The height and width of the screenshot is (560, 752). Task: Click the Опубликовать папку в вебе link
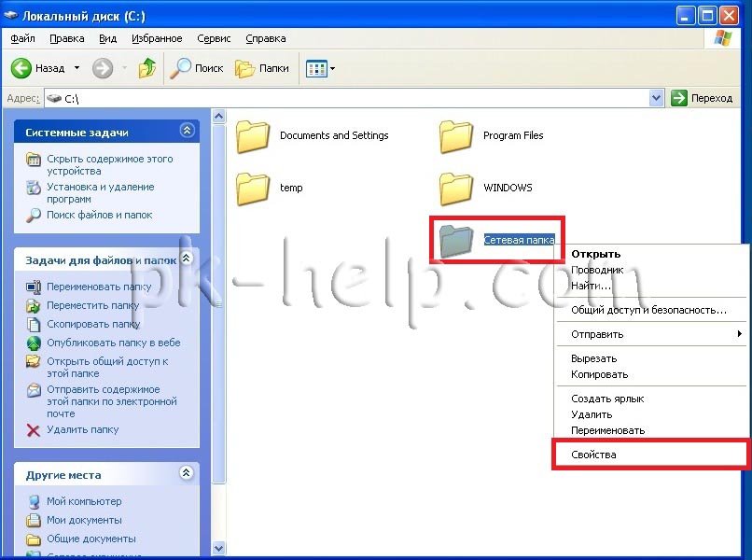click(114, 343)
